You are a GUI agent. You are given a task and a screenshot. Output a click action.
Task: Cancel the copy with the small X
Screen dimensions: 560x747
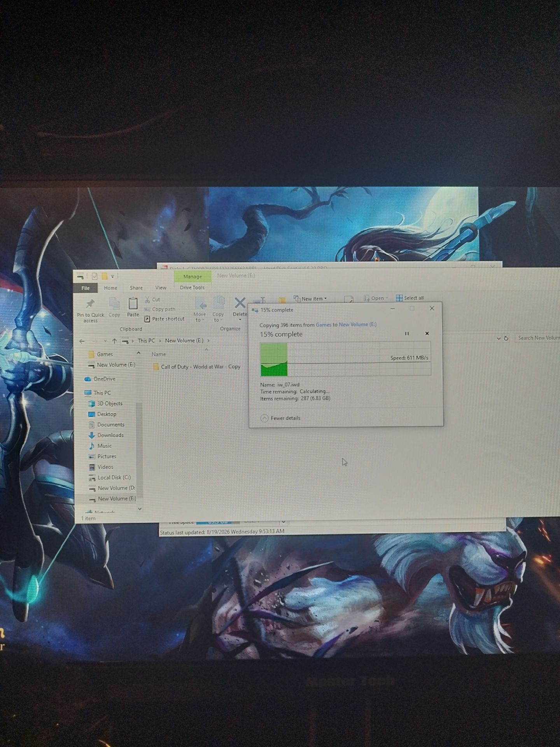click(427, 333)
